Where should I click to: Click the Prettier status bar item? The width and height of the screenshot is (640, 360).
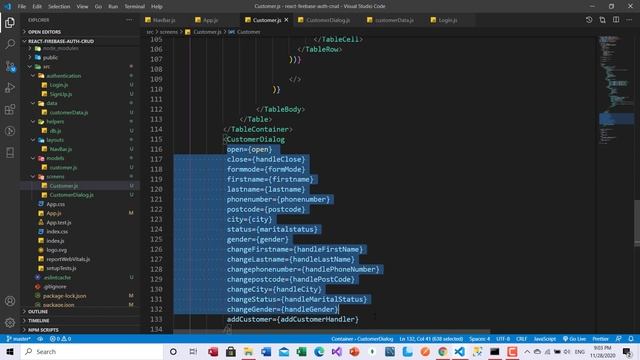[600, 339]
